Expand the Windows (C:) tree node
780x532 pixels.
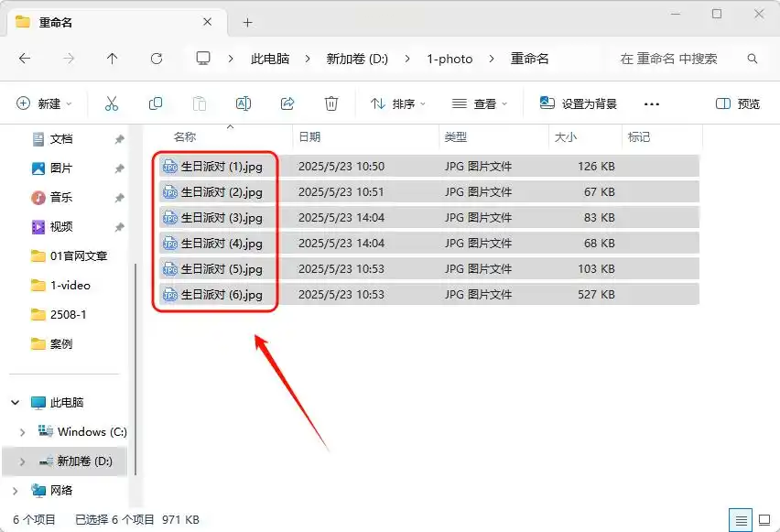23,431
